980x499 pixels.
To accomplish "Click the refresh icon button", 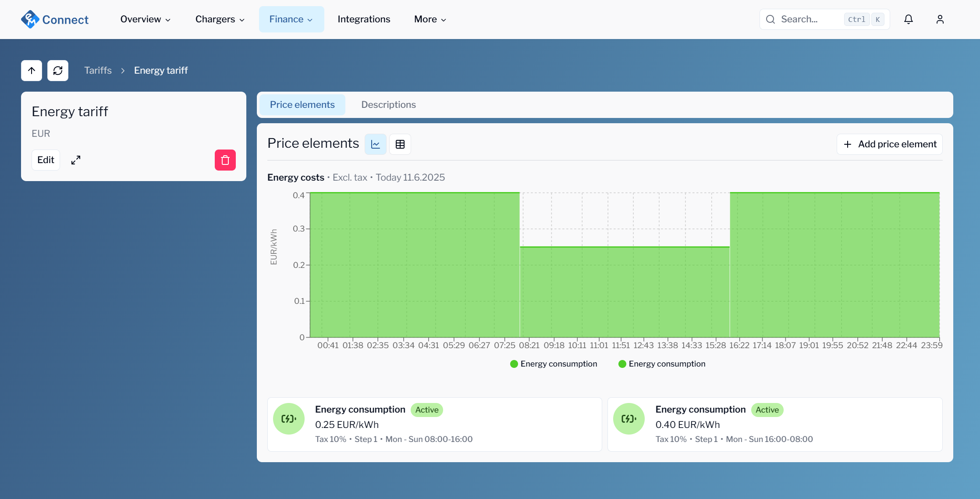I will [58, 71].
